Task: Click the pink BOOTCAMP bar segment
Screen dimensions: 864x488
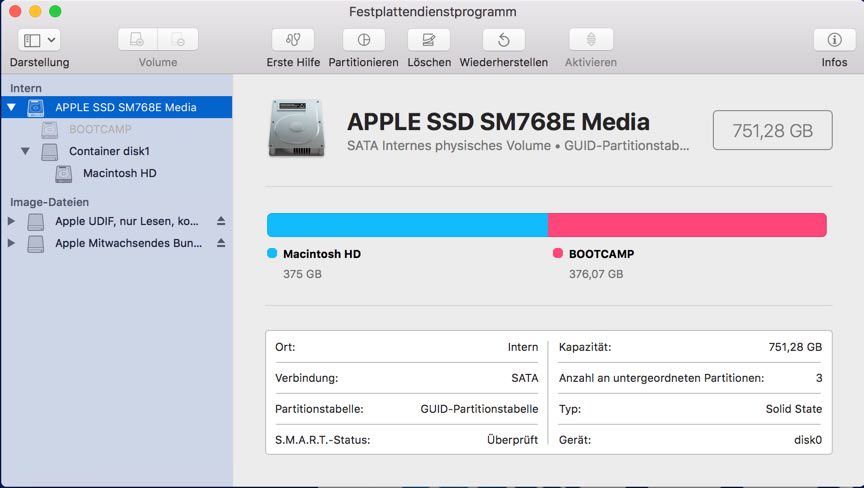Action: tap(687, 225)
